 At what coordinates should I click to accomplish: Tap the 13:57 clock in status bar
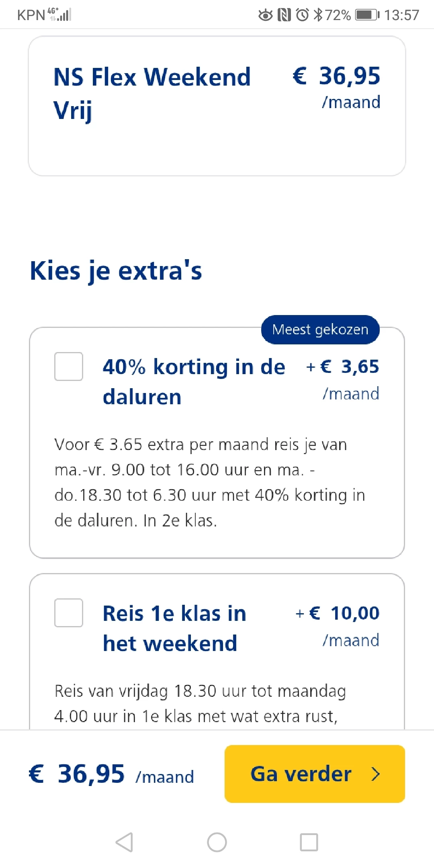tap(401, 15)
